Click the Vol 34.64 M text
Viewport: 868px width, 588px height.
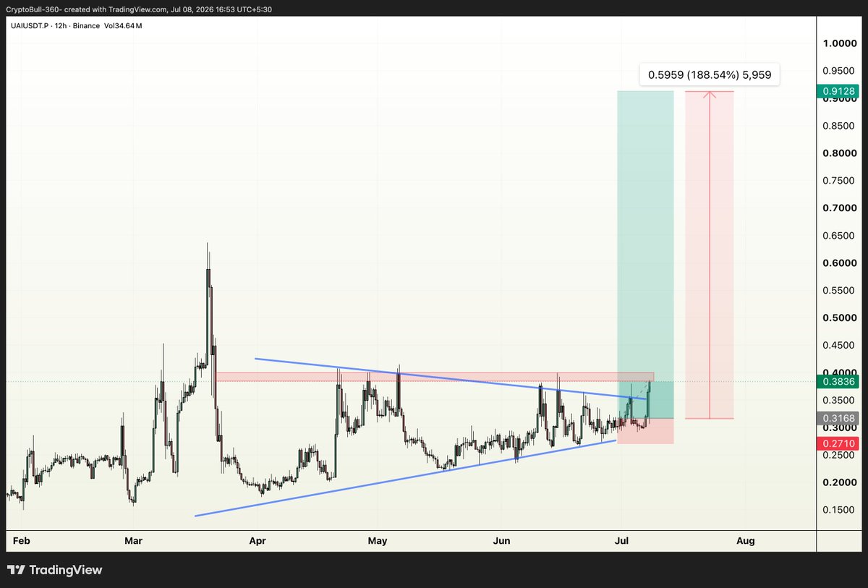point(122,26)
